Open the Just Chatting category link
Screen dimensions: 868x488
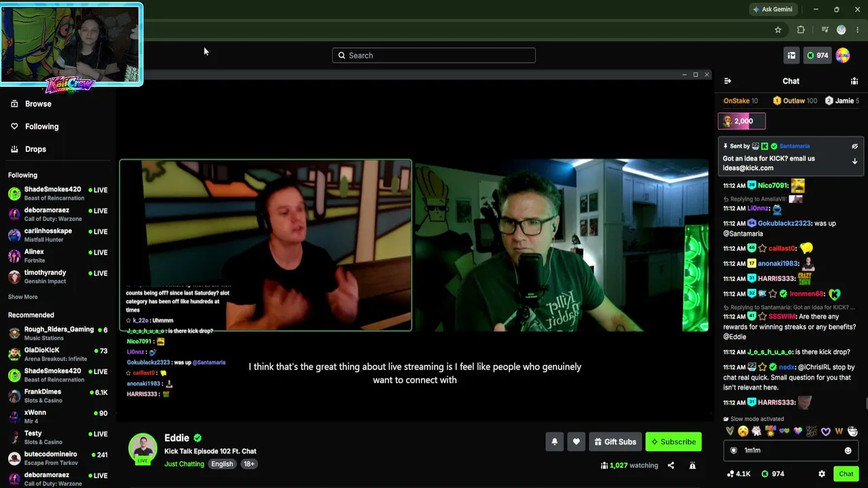184,464
